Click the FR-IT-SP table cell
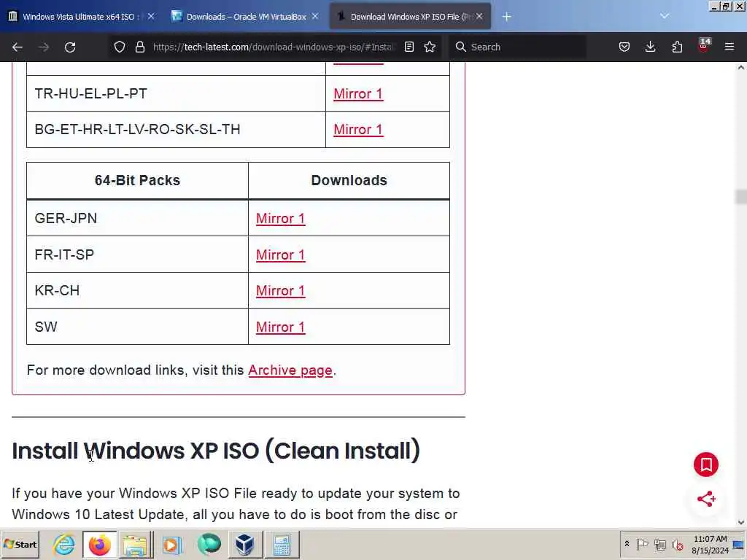This screenshot has height=560, width=747. click(x=137, y=254)
